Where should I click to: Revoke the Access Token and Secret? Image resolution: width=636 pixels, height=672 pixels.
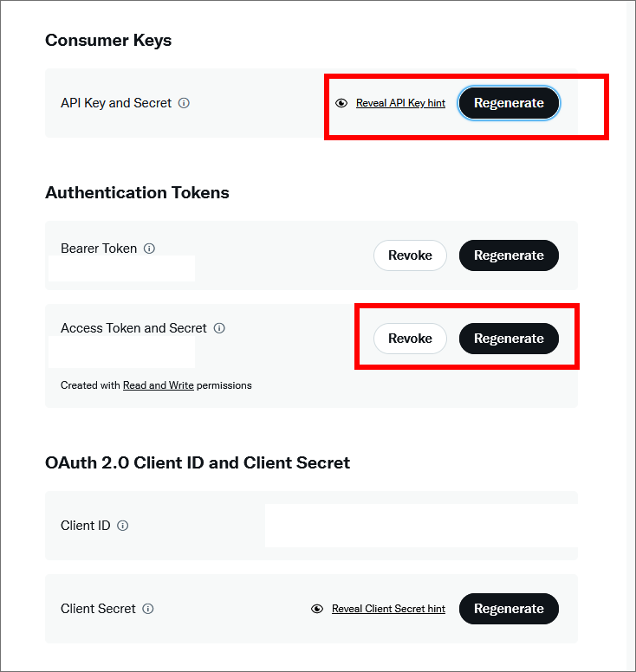[x=410, y=339]
